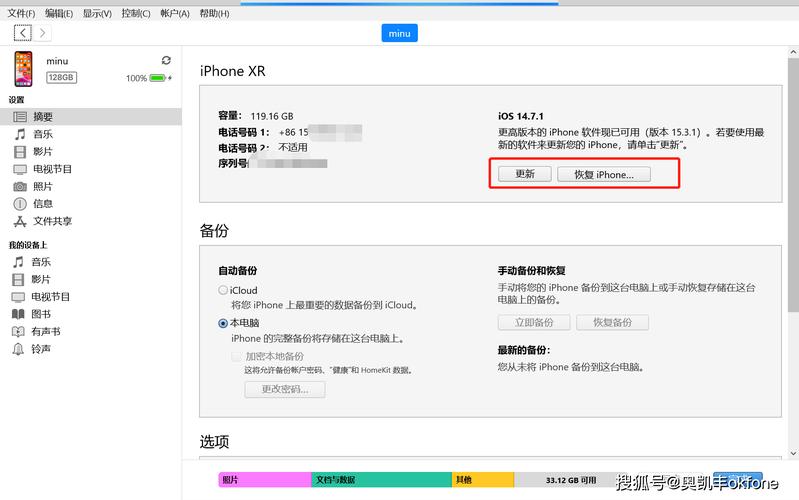Click the 更新 update button
The width and height of the screenshot is (799, 500).
(x=525, y=174)
